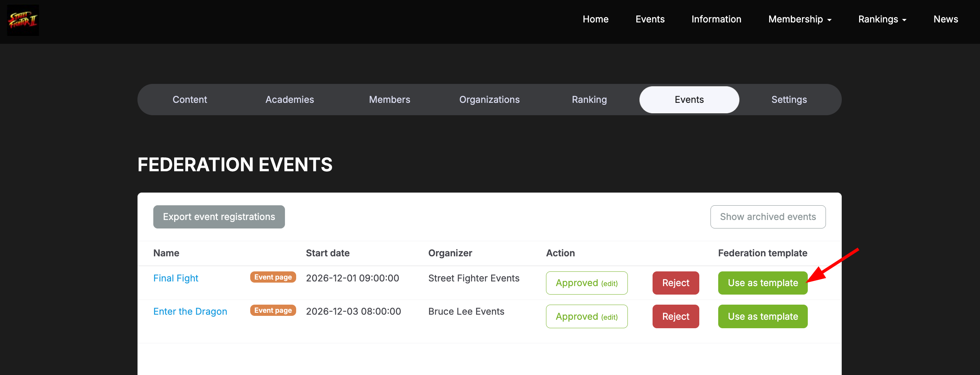Open the Information nav link
This screenshot has height=375, width=980.
[x=716, y=19]
